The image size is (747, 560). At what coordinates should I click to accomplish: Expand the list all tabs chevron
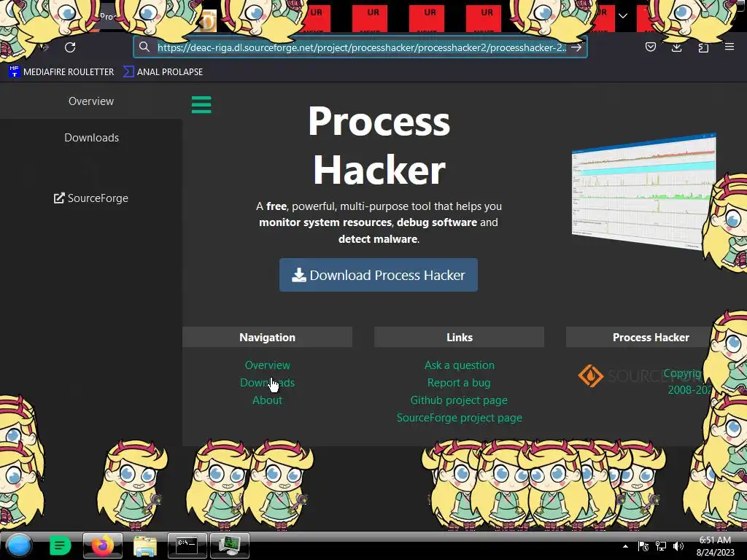click(x=623, y=16)
